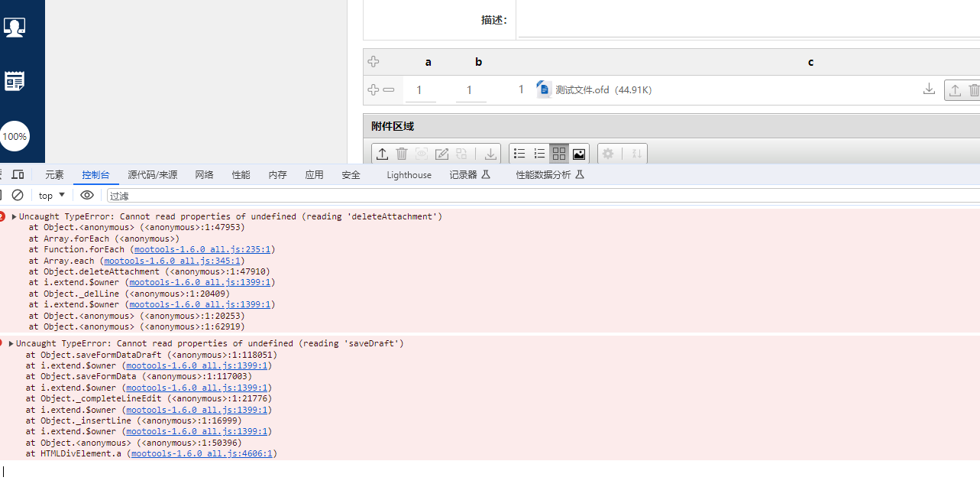Switch to the 性能 tab
The height and width of the screenshot is (500, 980).
point(241,175)
